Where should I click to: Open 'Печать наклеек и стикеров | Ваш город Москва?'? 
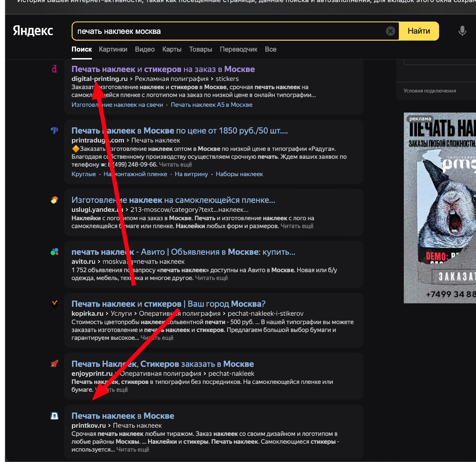pos(168,304)
